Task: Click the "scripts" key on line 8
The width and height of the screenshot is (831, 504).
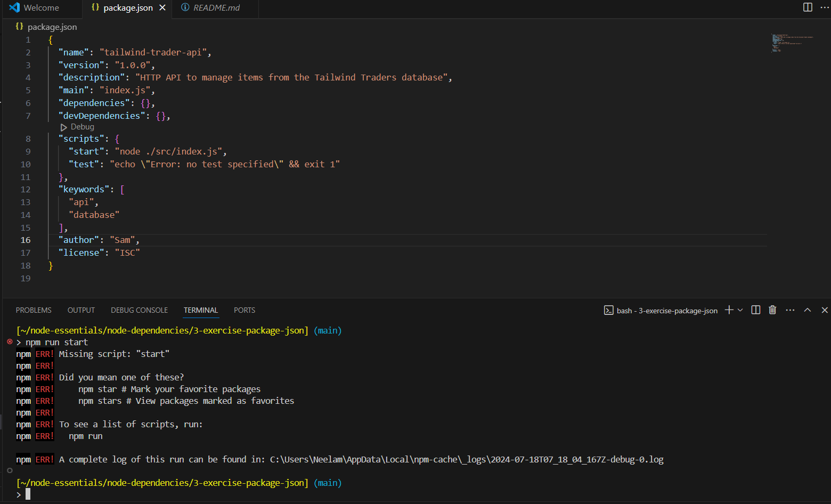Action: click(84, 139)
